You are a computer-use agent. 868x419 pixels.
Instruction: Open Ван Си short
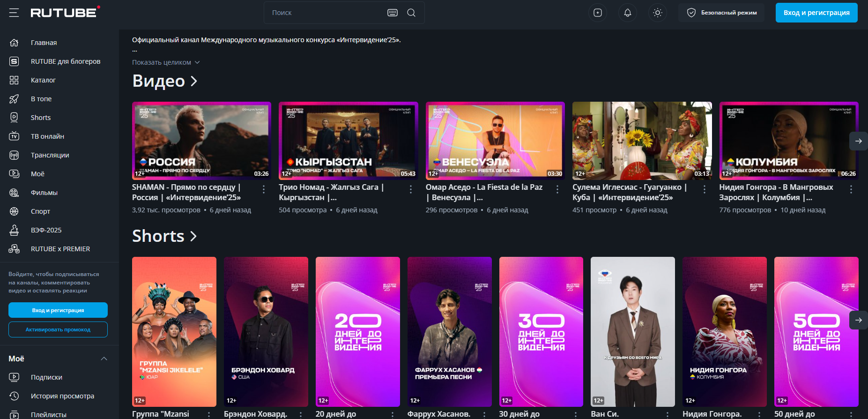[x=633, y=332]
